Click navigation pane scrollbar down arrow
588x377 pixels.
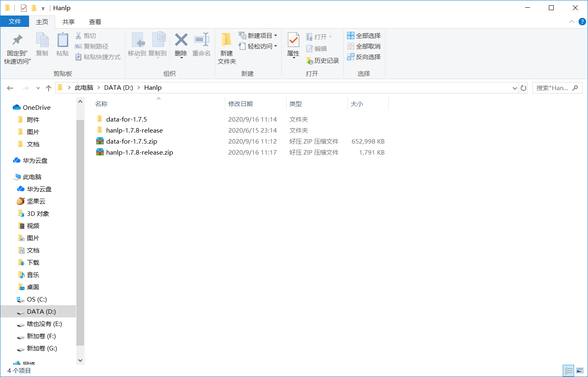[x=80, y=360]
